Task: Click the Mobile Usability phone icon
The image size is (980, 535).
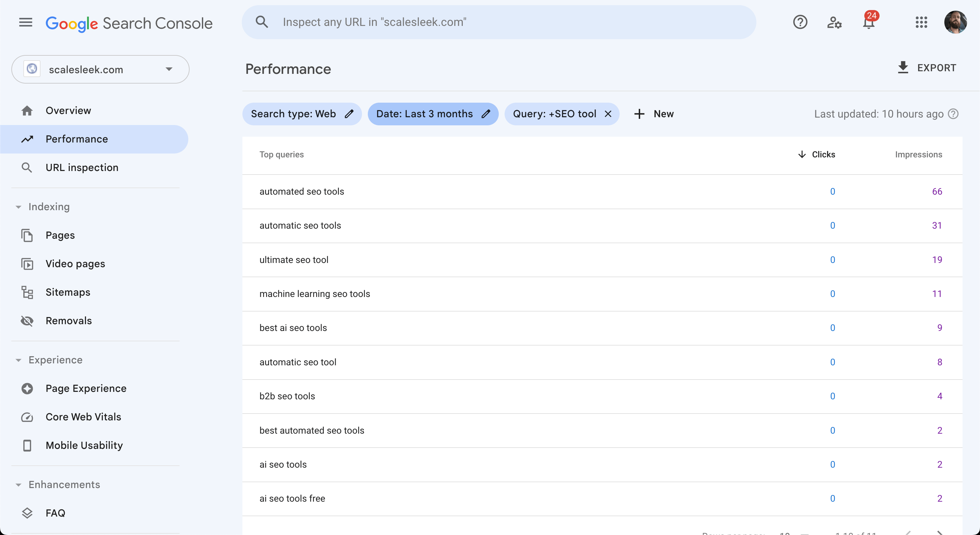Action: [x=27, y=445]
